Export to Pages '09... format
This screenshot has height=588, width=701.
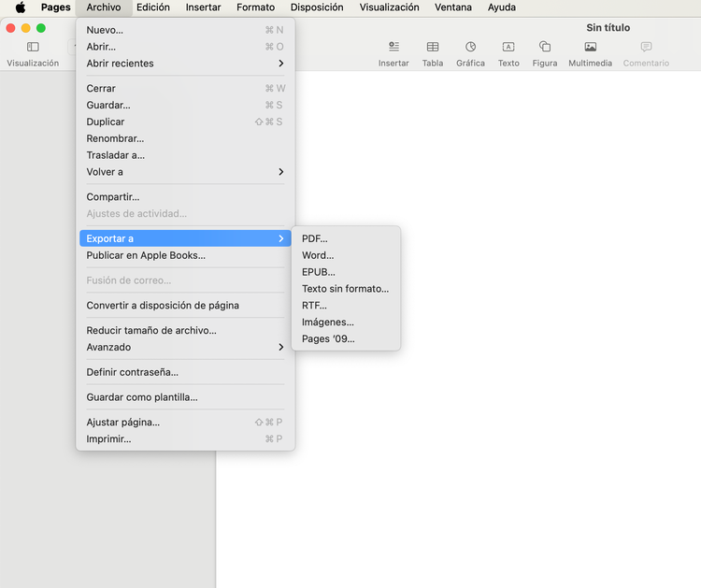coord(346,339)
